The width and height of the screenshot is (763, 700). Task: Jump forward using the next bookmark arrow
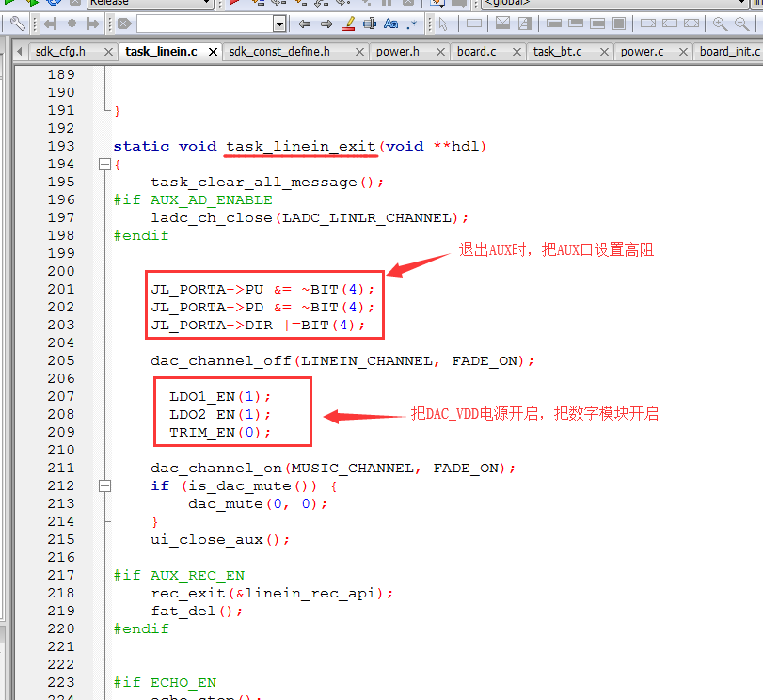pos(92,24)
